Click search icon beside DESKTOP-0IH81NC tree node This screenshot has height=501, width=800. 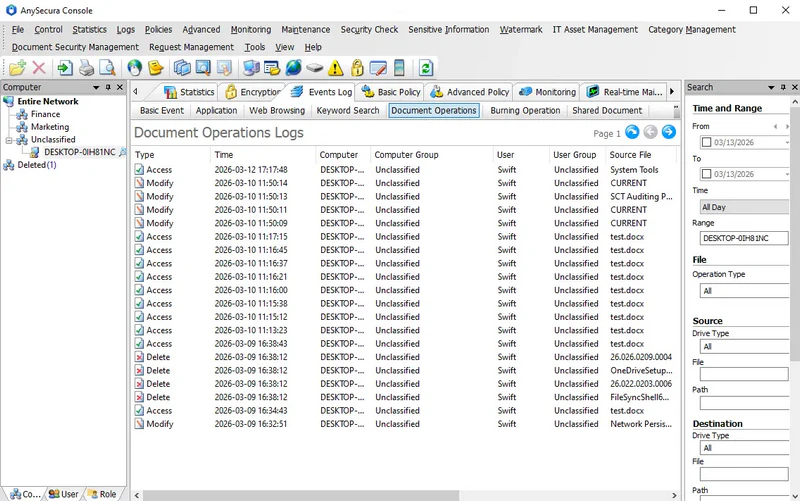point(122,152)
